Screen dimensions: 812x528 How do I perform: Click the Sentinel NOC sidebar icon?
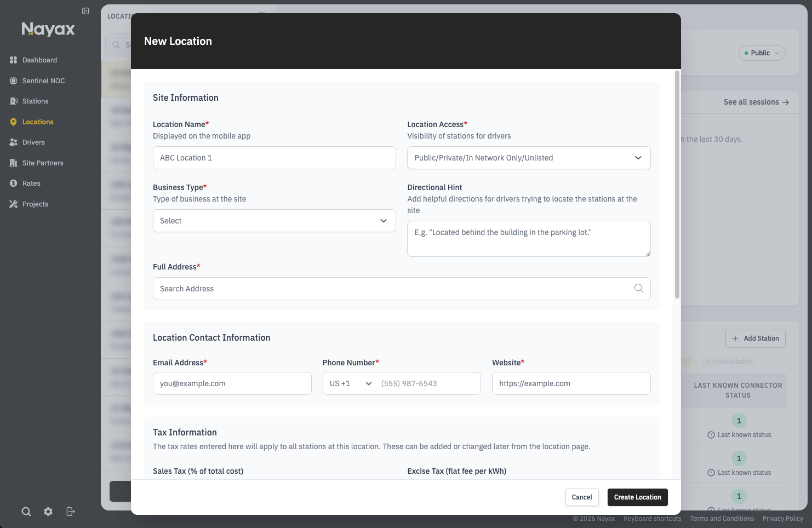click(14, 81)
